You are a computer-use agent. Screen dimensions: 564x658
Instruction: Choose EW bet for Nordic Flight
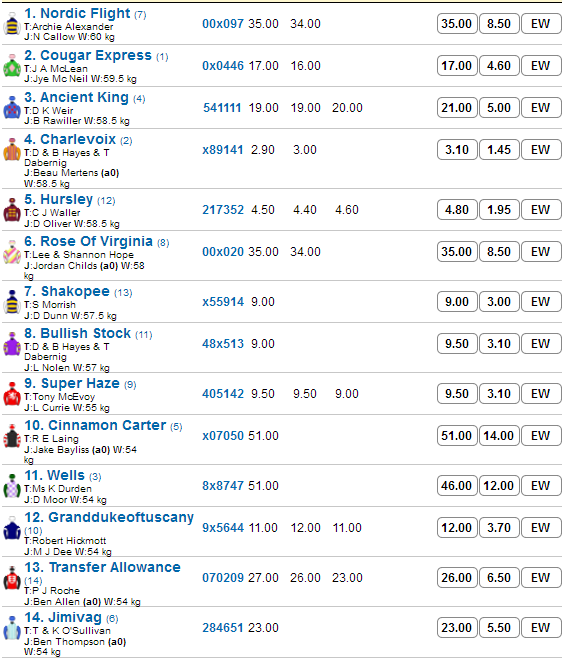tap(540, 24)
